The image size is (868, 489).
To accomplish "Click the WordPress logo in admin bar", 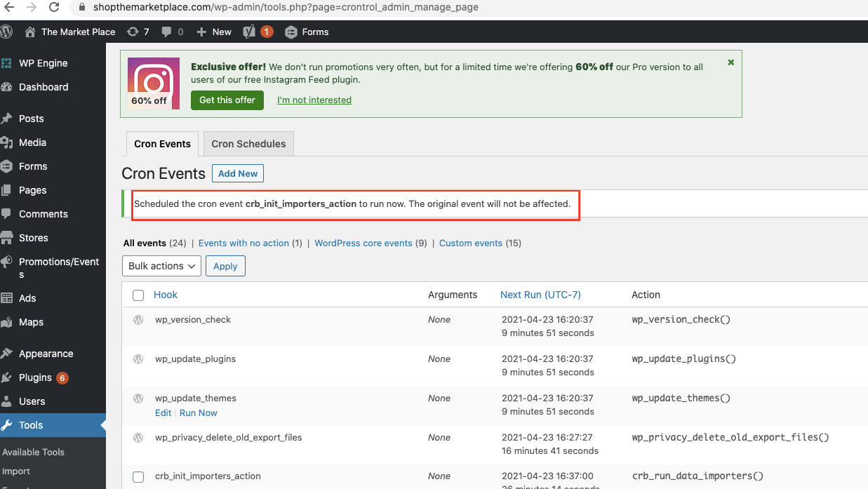I will coord(6,32).
